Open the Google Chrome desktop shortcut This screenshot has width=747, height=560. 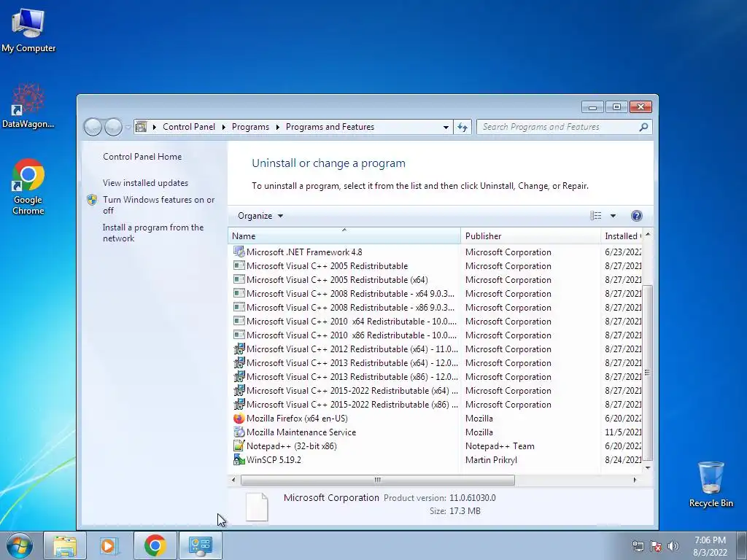tap(28, 186)
